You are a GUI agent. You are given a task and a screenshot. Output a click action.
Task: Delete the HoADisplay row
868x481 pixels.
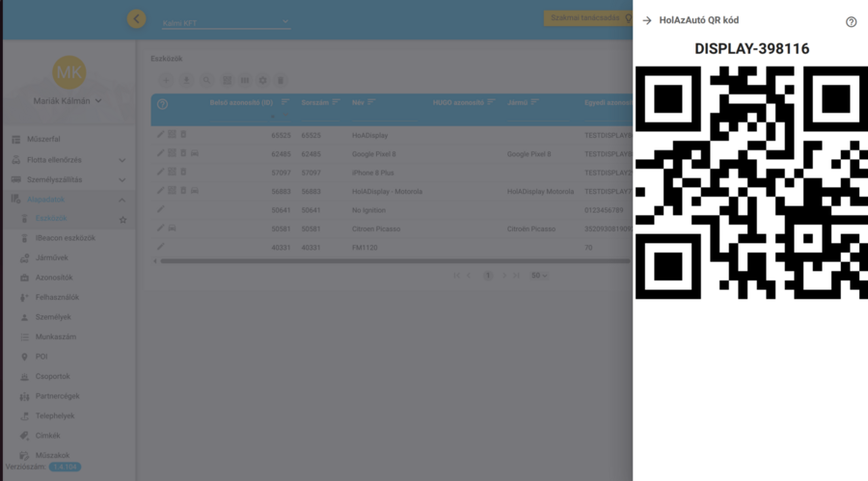click(x=183, y=134)
